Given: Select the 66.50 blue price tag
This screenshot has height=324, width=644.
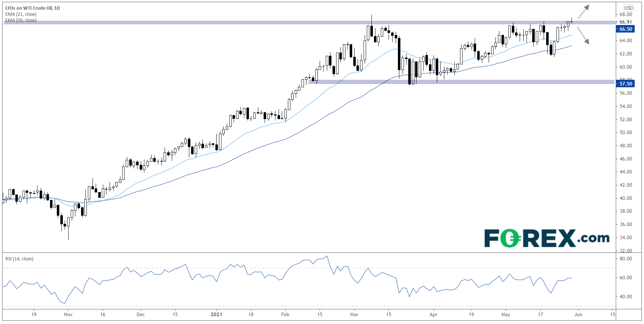Looking at the screenshot, I should 625,29.
